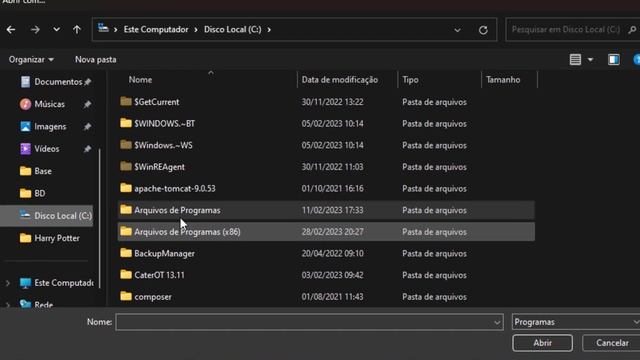The image size is (640, 360).
Task: Go up one folder level
Action: [77, 29]
